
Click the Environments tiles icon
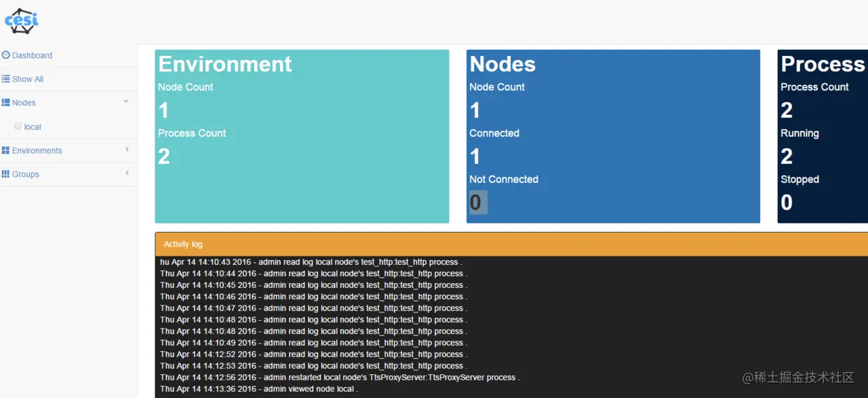[6, 150]
